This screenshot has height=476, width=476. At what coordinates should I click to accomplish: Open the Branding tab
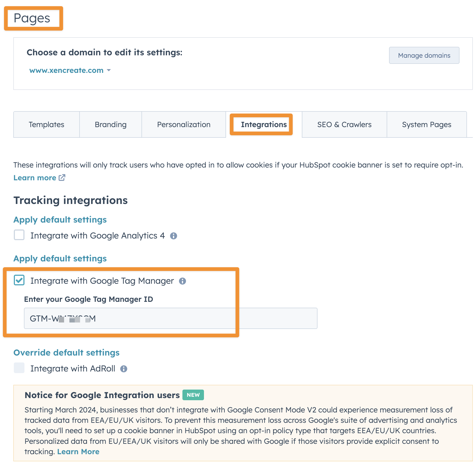pos(111,124)
